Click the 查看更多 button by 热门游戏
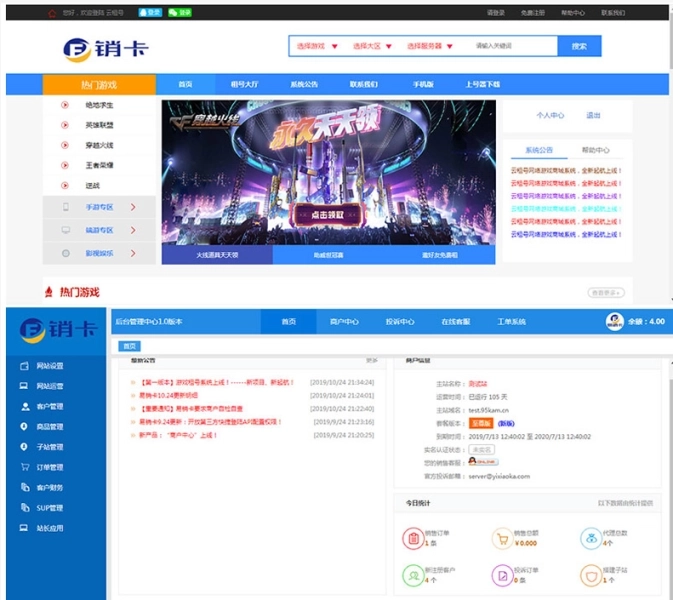The width and height of the screenshot is (673, 600). (x=606, y=293)
